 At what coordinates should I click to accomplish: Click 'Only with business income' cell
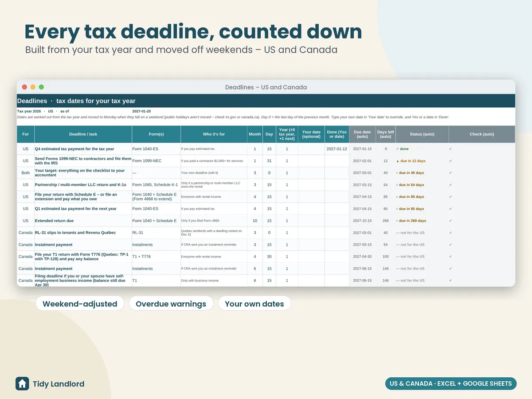coord(214,281)
